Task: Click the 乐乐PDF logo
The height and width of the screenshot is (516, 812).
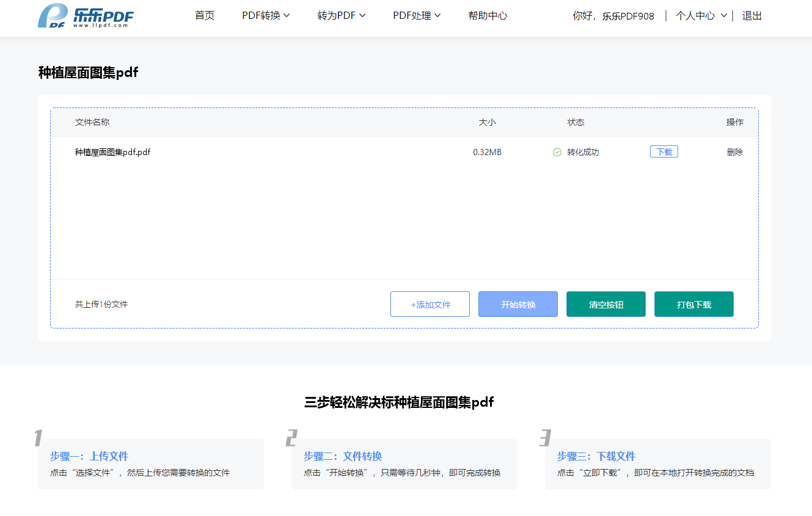Action: coord(86,16)
